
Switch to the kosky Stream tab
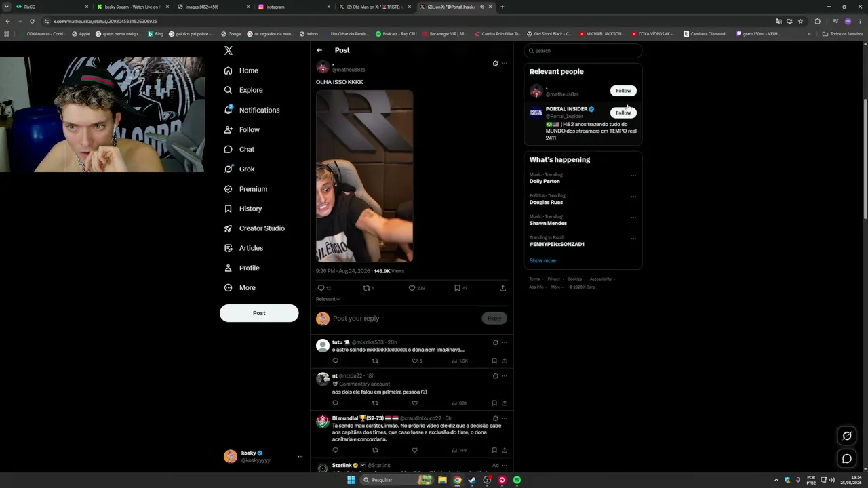[x=134, y=7]
